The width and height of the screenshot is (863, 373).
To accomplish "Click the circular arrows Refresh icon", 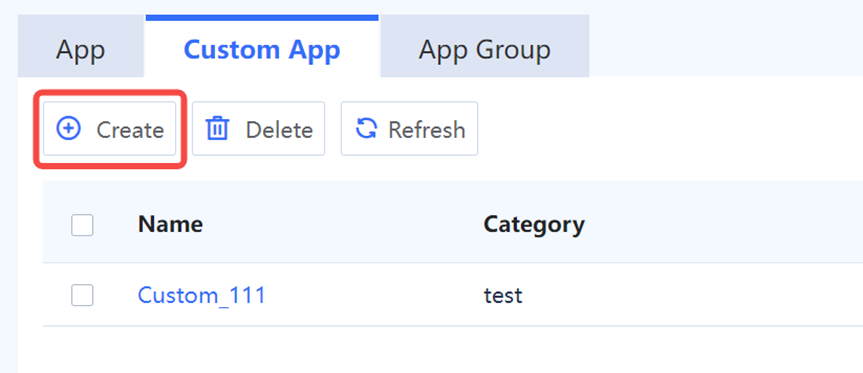I will pyautogui.click(x=366, y=129).
